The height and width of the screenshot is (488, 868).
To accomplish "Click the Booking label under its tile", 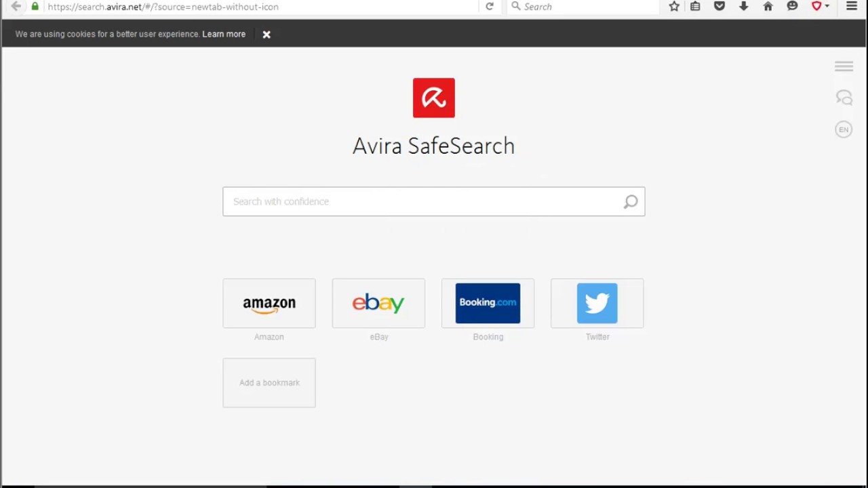I will 488,337.
